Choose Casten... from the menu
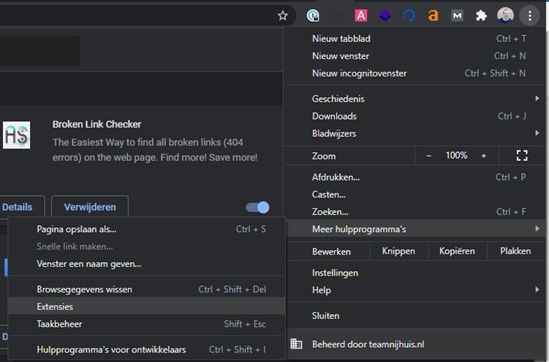549x362 pixels. (x=416, y=194)
